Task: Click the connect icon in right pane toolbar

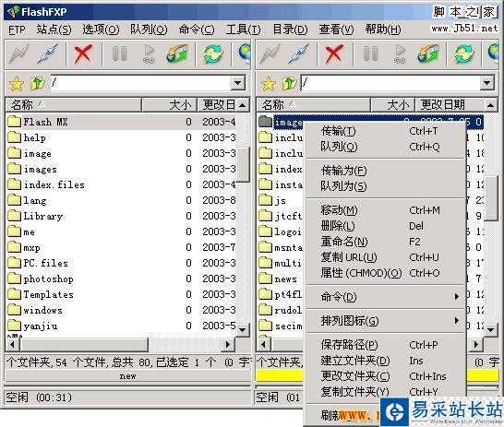Action: point(270,53)
